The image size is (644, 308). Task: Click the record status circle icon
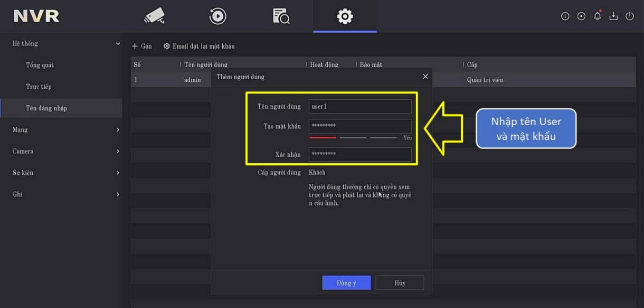click(x=581, y=16)
